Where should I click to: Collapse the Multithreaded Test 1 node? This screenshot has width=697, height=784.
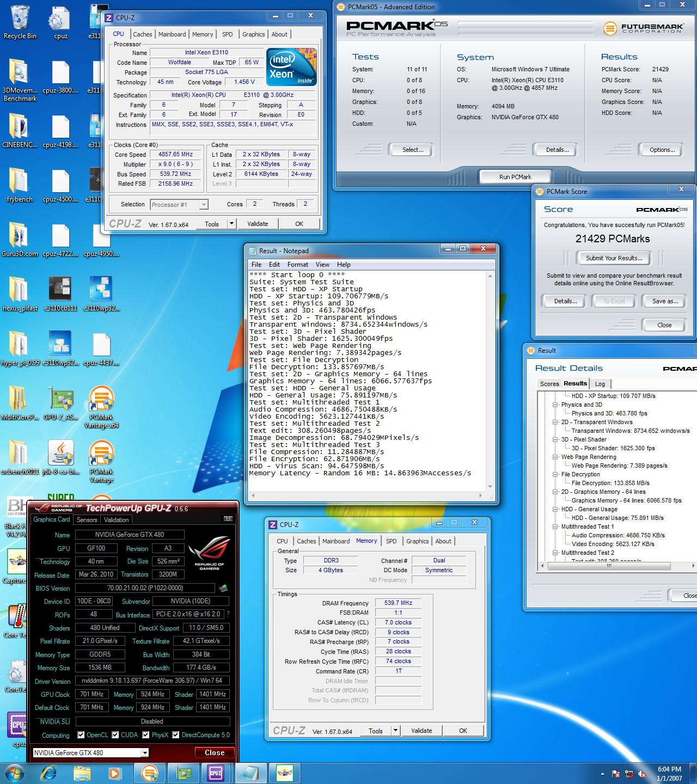pyautogui.click(x=555, y=526)
